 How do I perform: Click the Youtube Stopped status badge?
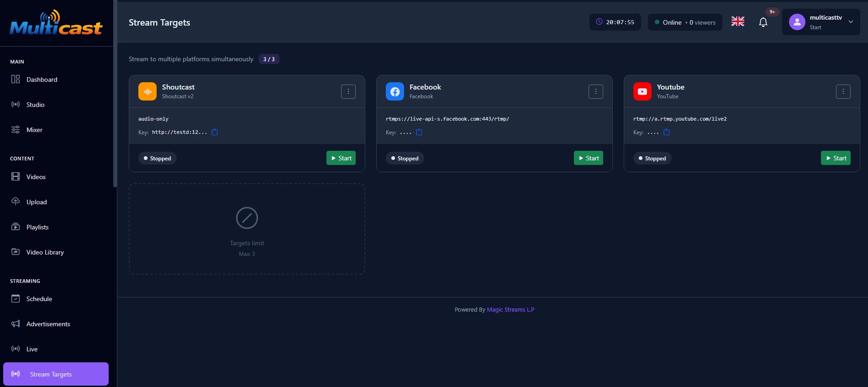652,158
